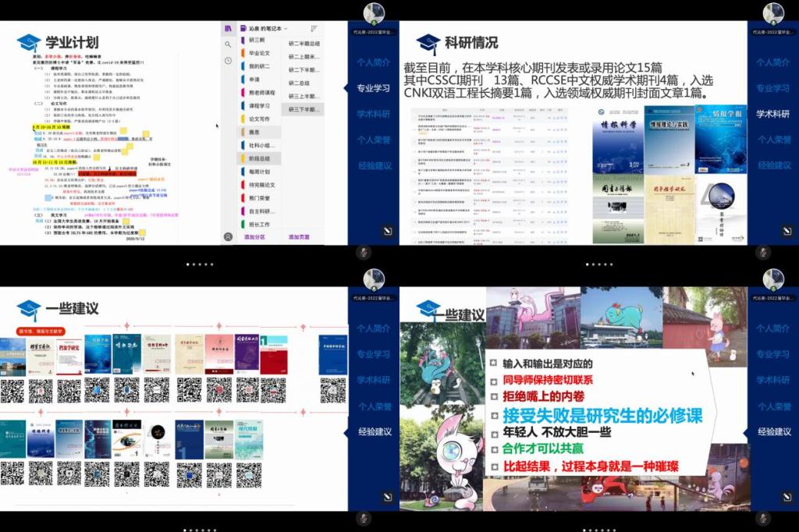The image size is (799, 532).
Task: Click the expand icon in top-left panel
Action: [387, 231]
